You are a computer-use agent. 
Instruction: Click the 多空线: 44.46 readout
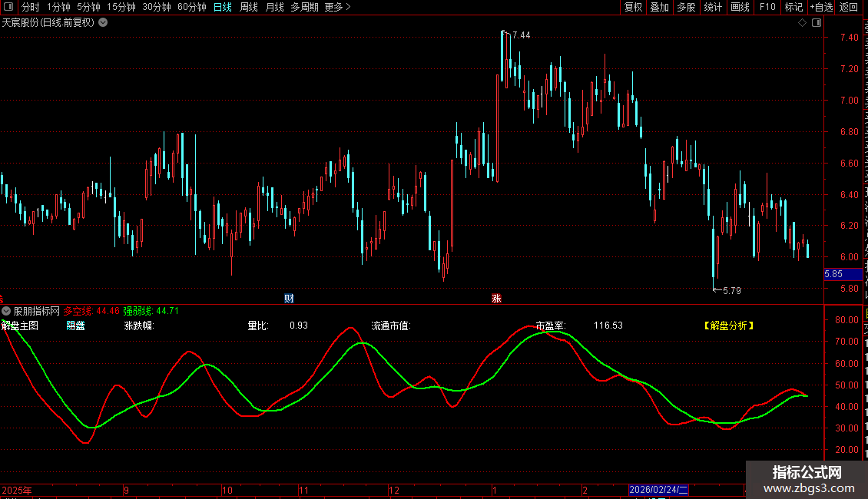click(91, 311)
